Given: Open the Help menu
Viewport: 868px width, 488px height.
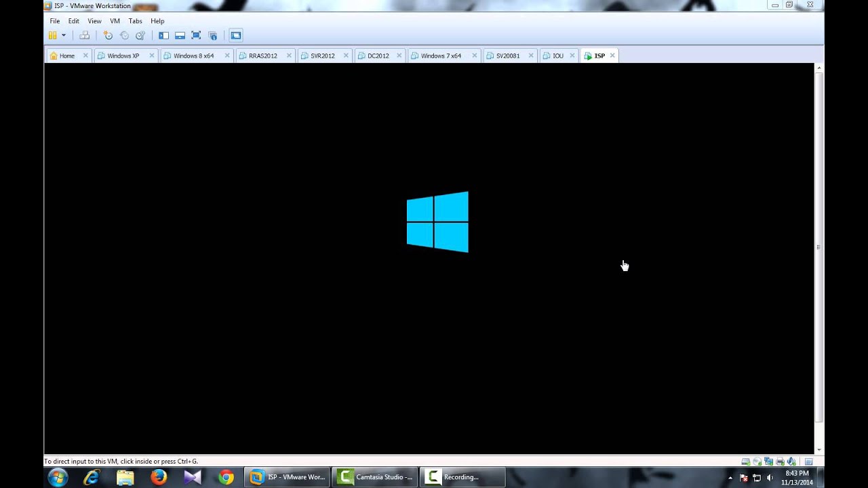Looking at the screenshot, I should tap(157, 21).
